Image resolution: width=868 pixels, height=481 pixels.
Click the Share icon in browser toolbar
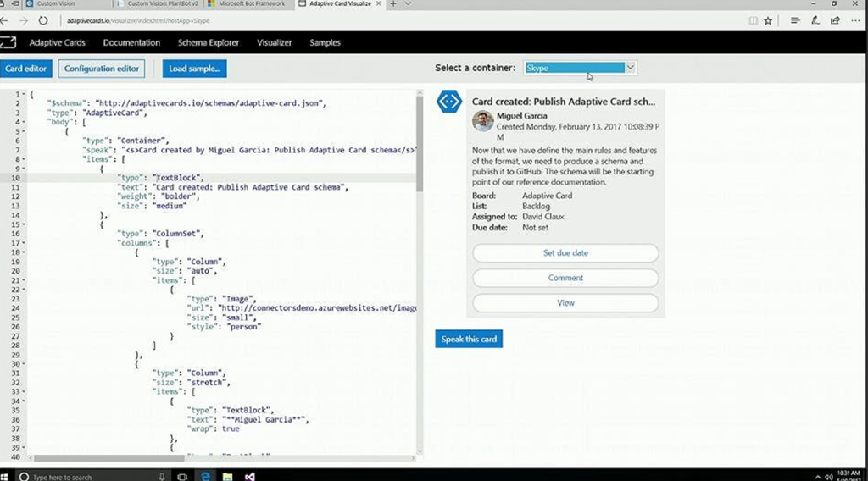pyautogui.click(x=835, y=21)
